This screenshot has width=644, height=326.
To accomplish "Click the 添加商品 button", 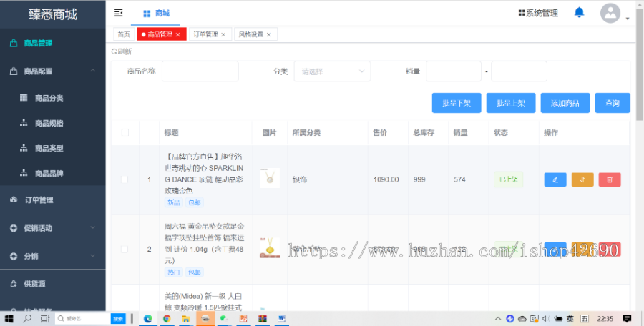I will [565, 103].
